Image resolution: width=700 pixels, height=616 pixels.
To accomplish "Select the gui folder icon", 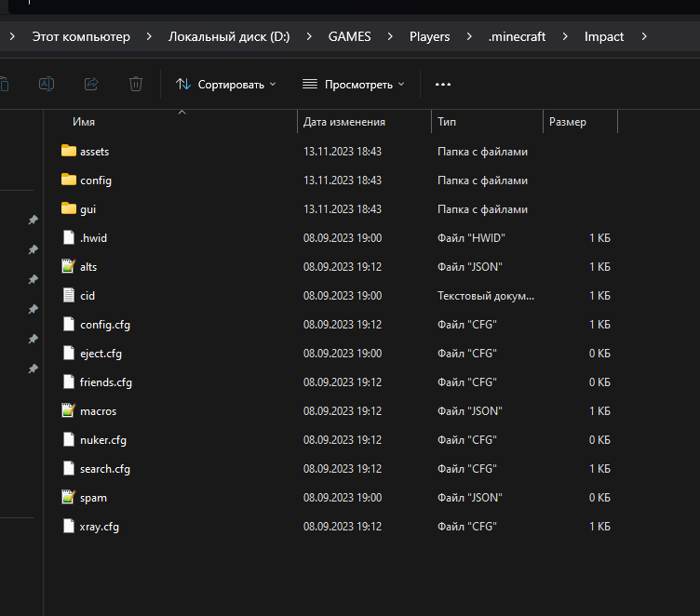I will (x=69, y=208).
